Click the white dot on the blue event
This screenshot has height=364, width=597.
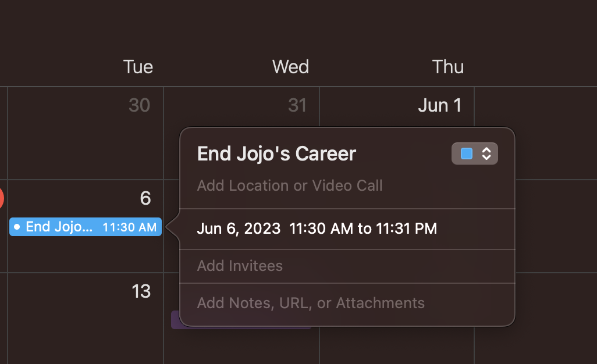pos(17,227)
